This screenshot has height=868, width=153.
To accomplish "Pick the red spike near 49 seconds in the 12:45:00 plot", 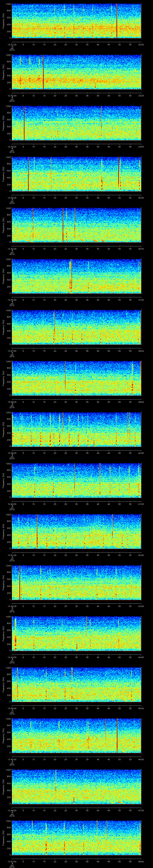I will [x=117, y=735].
